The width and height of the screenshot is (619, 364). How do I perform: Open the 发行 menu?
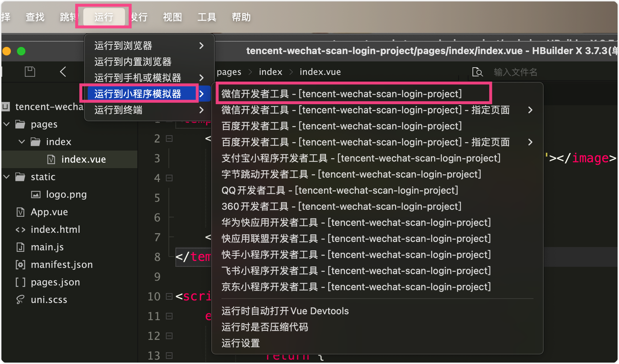pyautogui.click(x=140, y=17)
